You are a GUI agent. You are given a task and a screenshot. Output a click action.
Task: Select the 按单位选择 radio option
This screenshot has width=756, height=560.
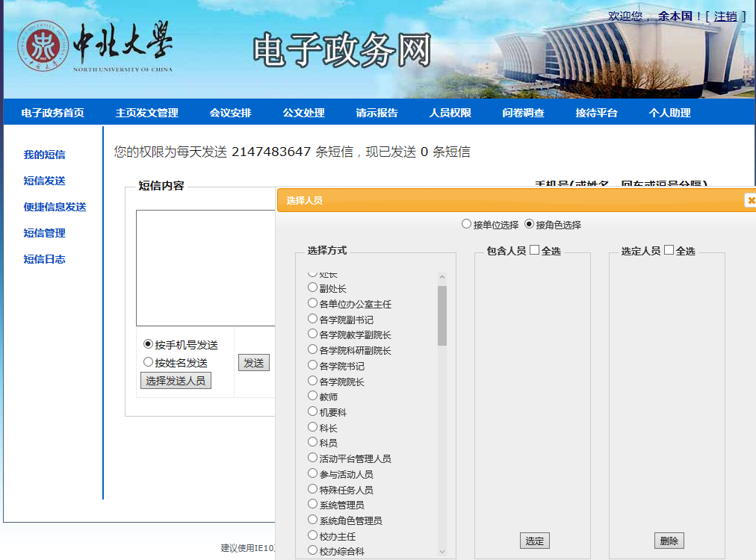tap(467, 224)
